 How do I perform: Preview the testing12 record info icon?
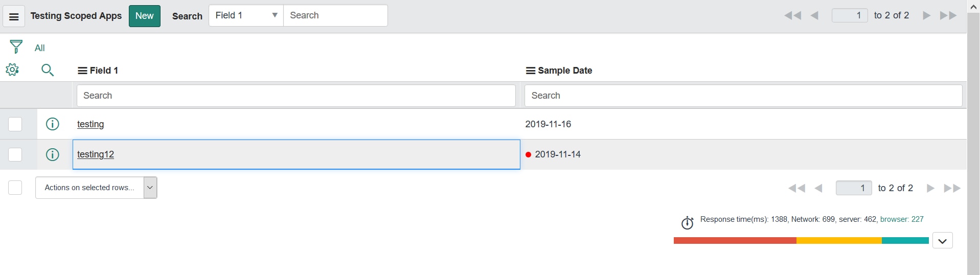(x=53, y=154)
